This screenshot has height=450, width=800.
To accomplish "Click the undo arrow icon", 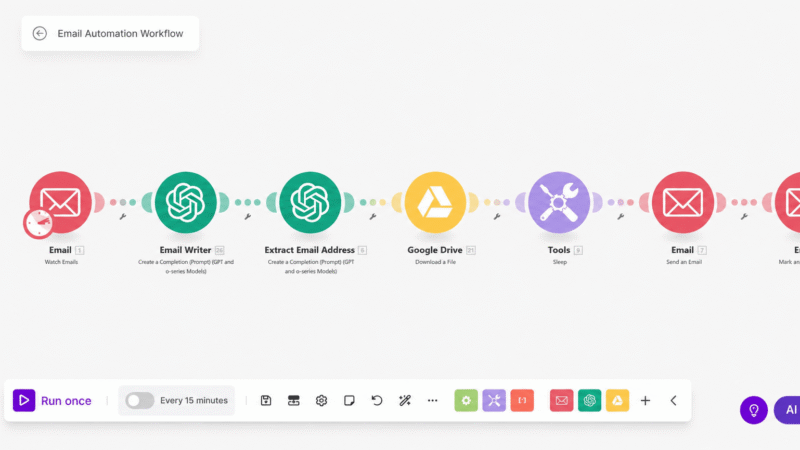I will click(377, 401).
